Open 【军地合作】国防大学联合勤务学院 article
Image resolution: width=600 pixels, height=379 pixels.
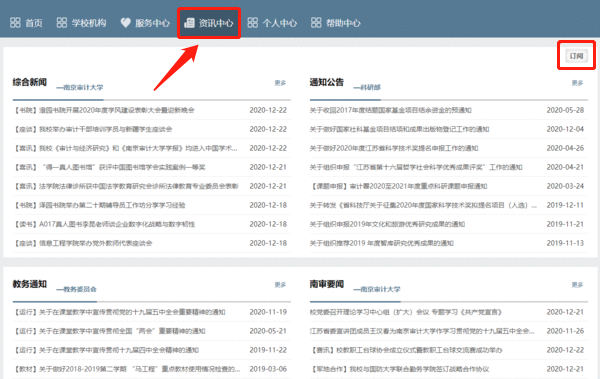(x=399, y=369)
